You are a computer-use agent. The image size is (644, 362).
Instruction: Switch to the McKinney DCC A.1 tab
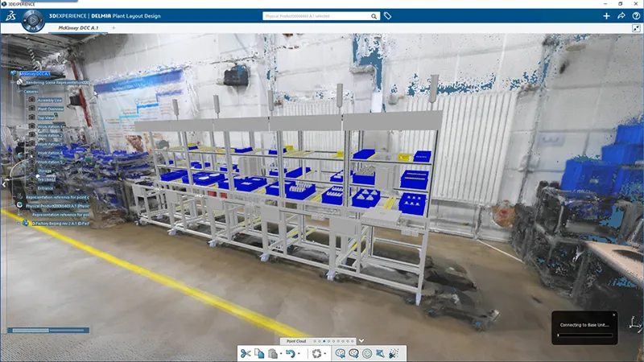coord(79,28)
